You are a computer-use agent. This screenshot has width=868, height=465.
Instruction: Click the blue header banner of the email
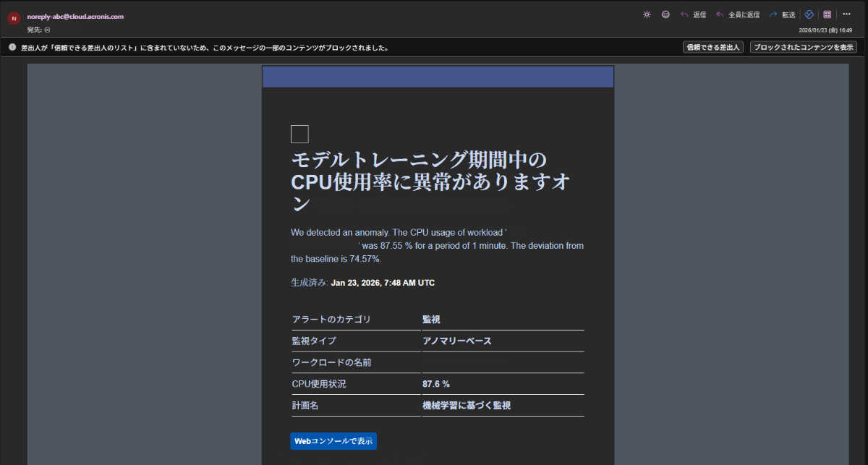tap(438, 77)
